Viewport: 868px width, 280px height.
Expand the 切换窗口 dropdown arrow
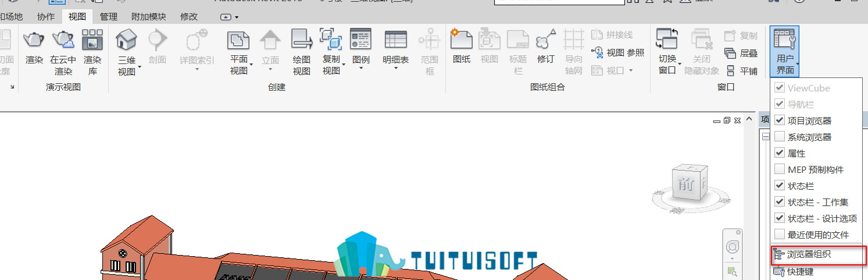[680, 64]
